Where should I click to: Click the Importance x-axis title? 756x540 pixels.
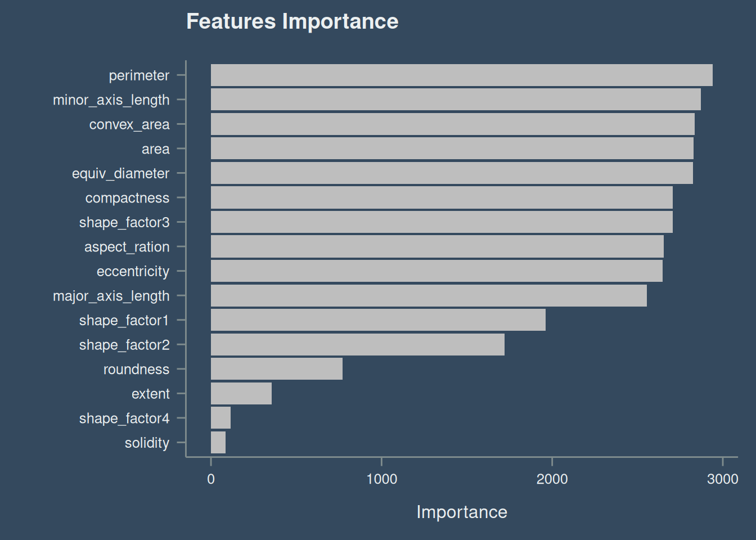coord(462,512)
